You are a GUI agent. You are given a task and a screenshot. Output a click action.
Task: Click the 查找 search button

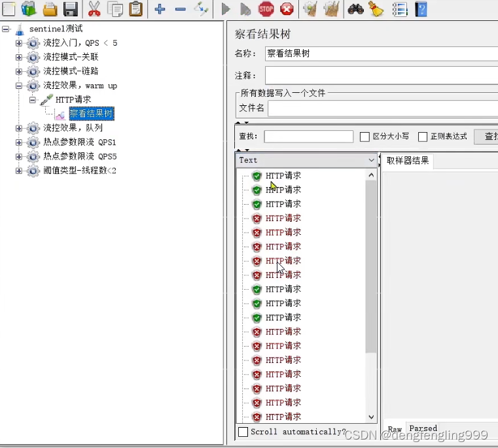[488, 137]
